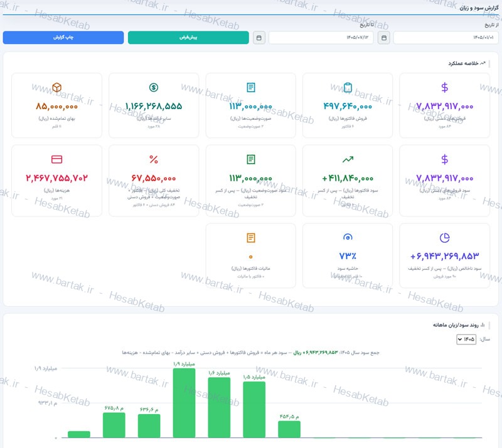The width and height of the screenshot is (502, 448).
Task: Click the orange document icon on the مالیات فاکتورها card
Action: click(x=251, y=238)
